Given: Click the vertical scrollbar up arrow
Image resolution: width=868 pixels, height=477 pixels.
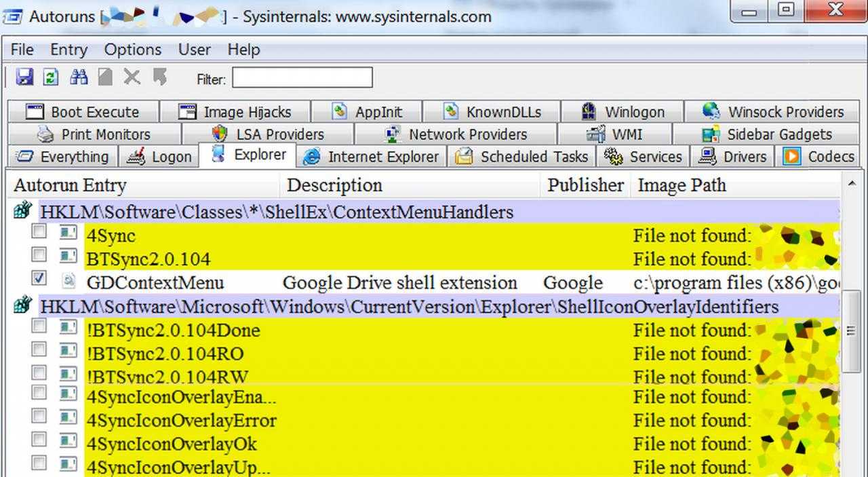Looking at the screenshot, I should (851, 183).
